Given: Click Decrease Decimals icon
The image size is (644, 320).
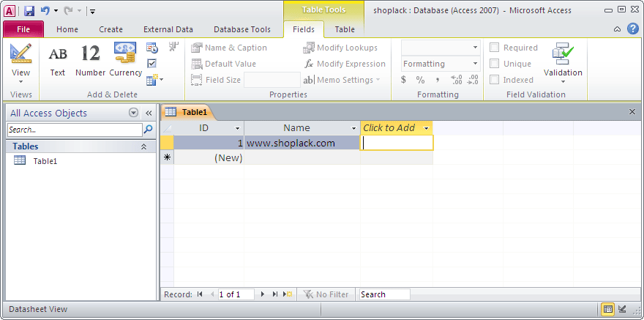Looking at the screenshot, I should tap(473, 80).
